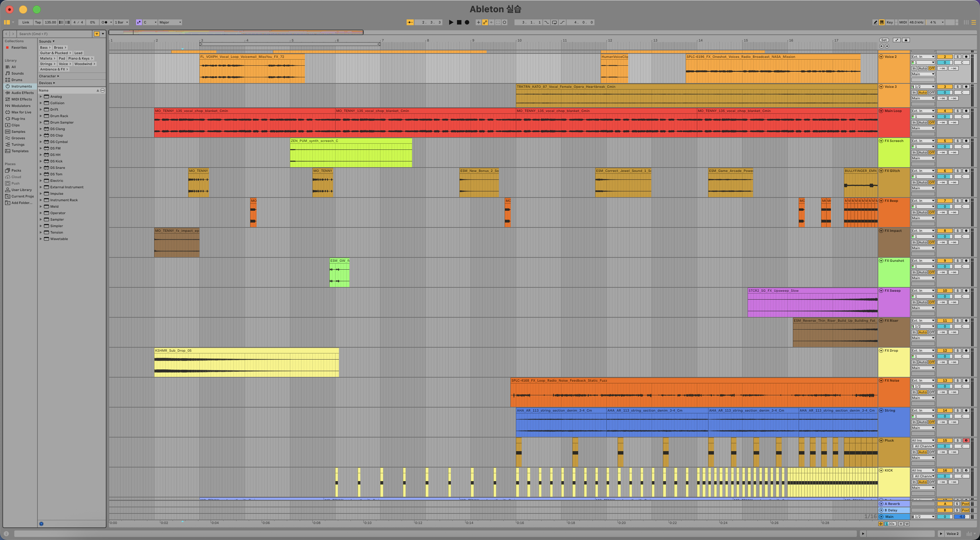This screenshot has width=980, height=540.
Task: Deactivate the Main Loop track activator
Action: [x=945, y=111]
